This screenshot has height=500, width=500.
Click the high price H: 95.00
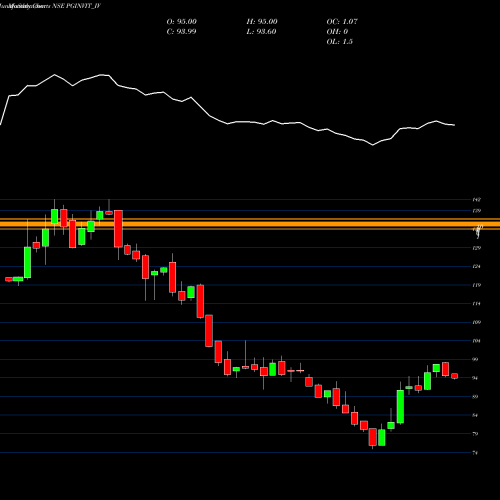tap(262, 22)
